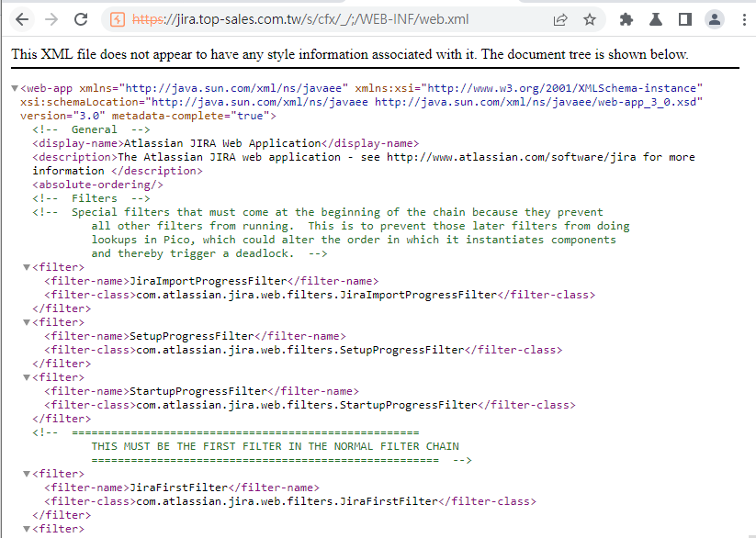
Task: Click the forward navigation arrow
Action: (x=51, y=20)
